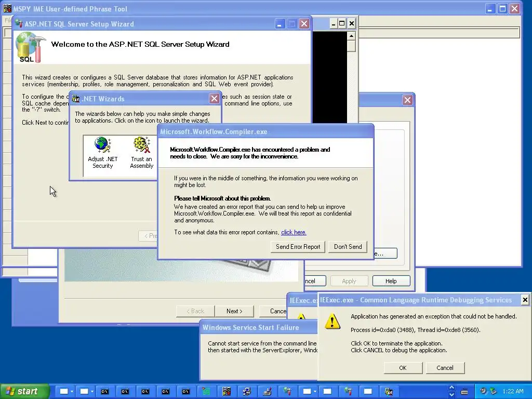Minimize the black console window
532x399 pixels.
pos(333,23)
